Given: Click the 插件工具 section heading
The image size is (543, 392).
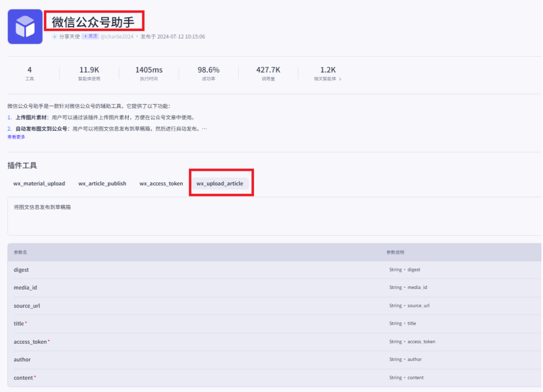Looking at the screenshot, I should click(22, 165).
